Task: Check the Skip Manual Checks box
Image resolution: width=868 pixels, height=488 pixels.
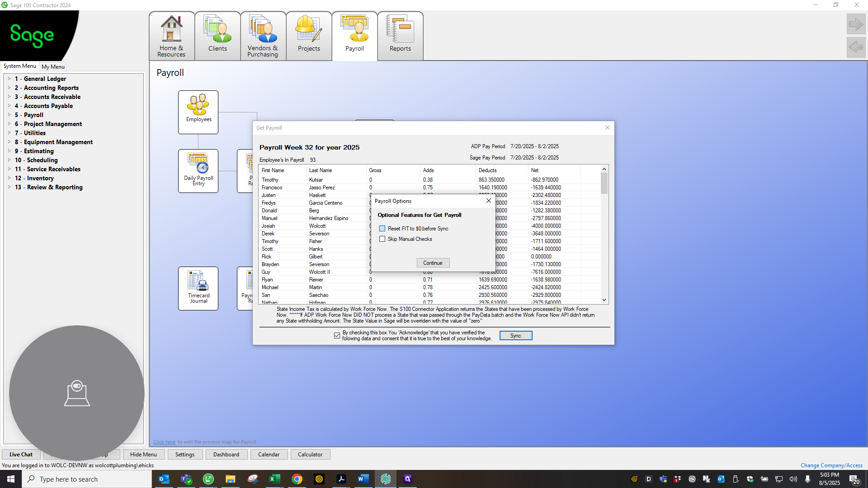Action: click(382, 239)
